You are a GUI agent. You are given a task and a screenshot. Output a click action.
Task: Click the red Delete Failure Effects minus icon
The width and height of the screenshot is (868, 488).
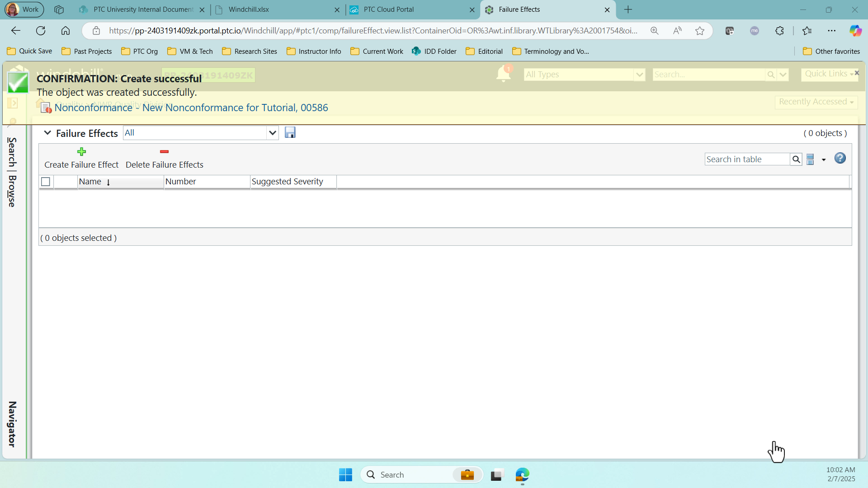(x=164, y=152)
